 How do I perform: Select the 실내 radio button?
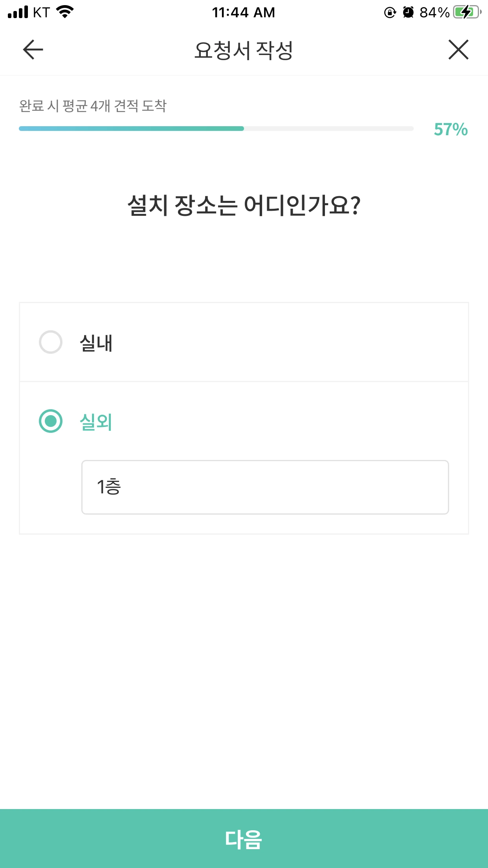[51, 342]
